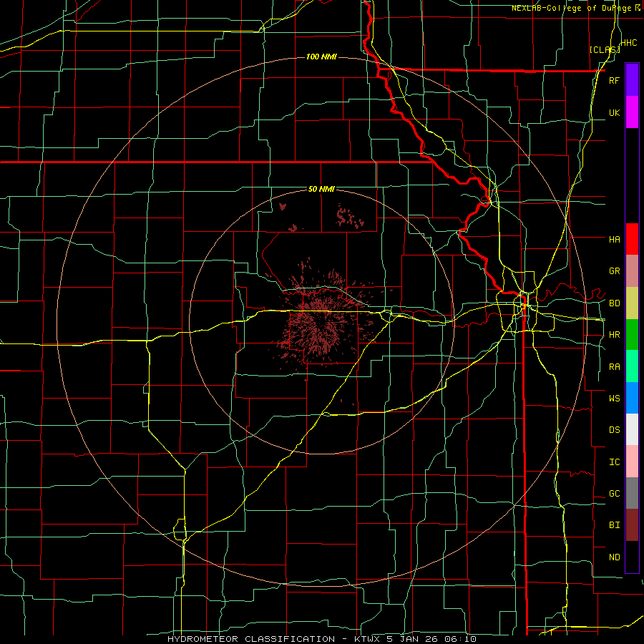This screenshot has width=644, height=644.
Task: Click the WS blue legend swatch
Action: 632,398
